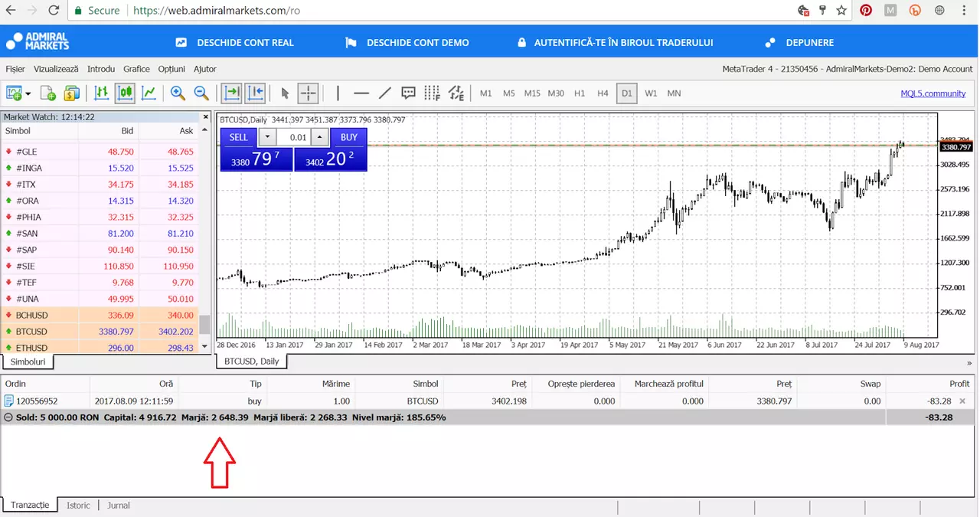Select the BTCUSD, Daily chart tab
The height and width of the screenshot is (517, 980).
(x=251, y=362)
